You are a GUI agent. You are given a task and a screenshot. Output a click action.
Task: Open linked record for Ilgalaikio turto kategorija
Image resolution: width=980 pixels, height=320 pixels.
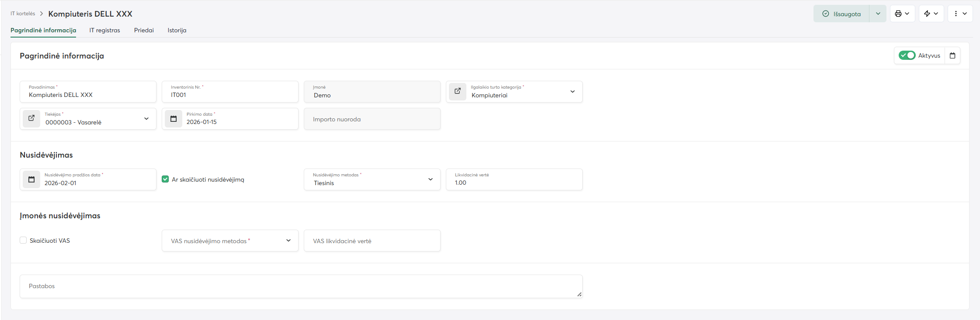pyautogui.click(x=458, y=91)
